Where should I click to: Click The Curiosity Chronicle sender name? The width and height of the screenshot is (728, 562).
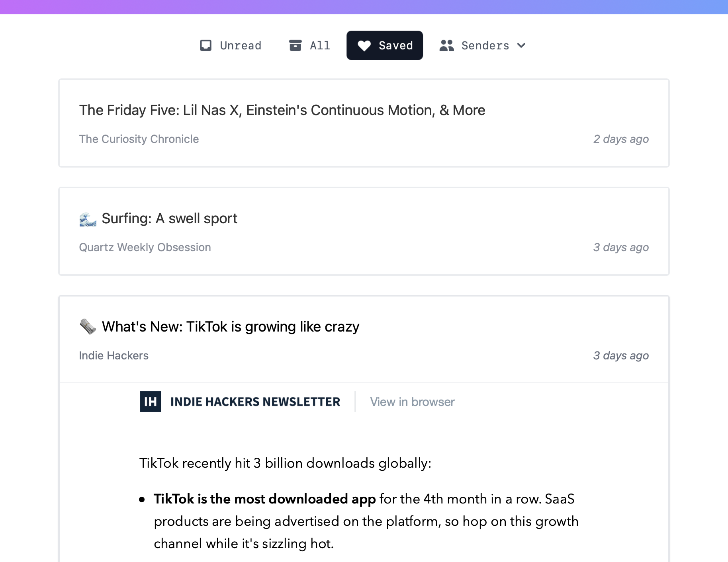[x=139, y=139]
